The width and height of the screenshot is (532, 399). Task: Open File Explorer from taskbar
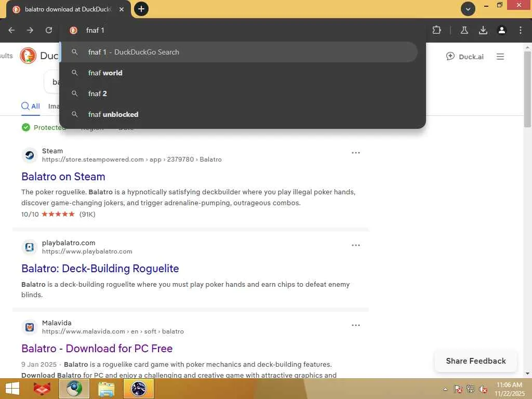[106, 389]
